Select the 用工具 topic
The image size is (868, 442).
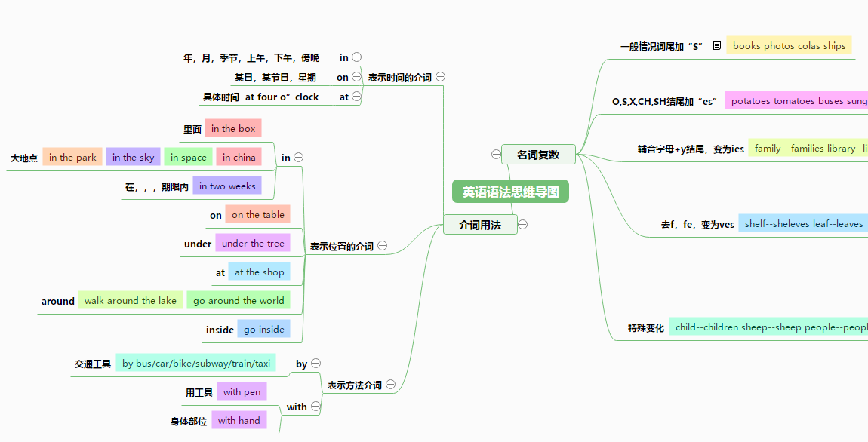[x=199, y=392]
